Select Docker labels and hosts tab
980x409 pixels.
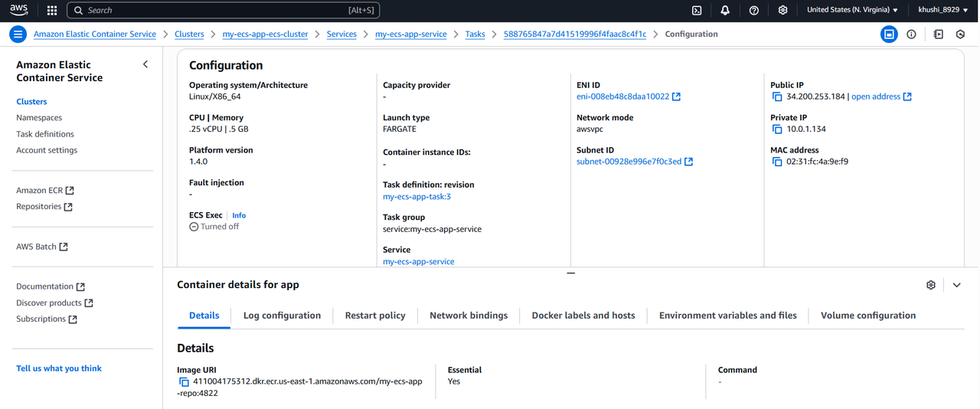[583, 316]
